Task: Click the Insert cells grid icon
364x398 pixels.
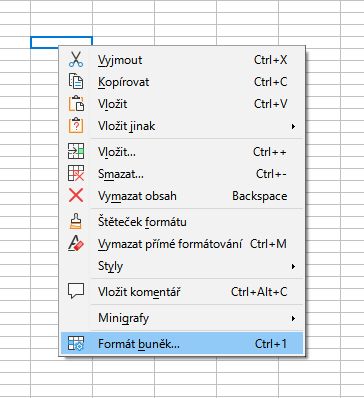Action: [76, 152]
